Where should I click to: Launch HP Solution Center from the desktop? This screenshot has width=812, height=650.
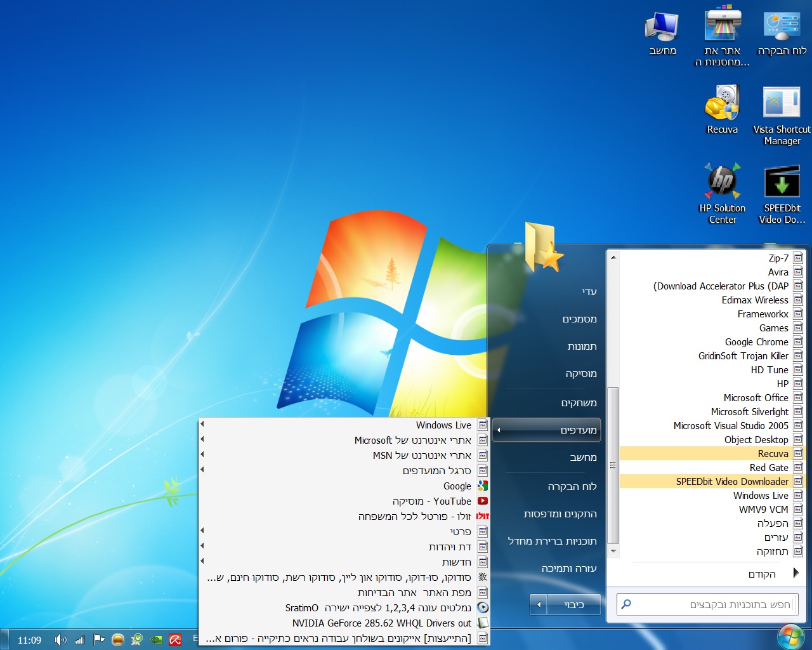tap(723, 194)
